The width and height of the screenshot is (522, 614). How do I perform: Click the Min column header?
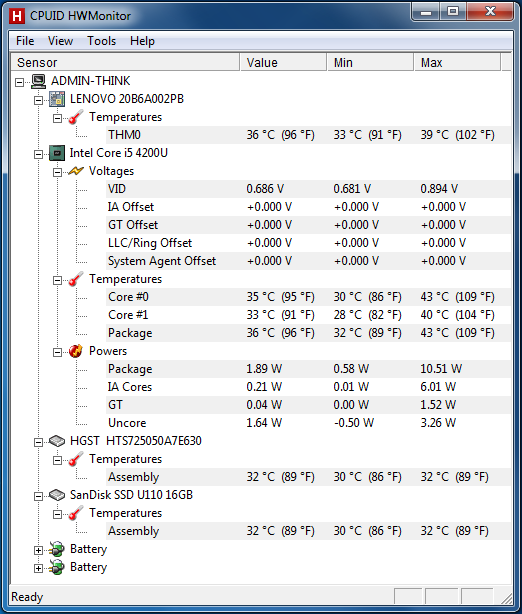pos(370,63)
